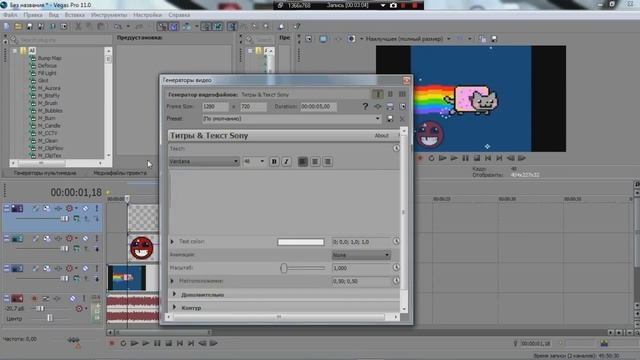
Task: Open the Вставка menu
Action: tap(75, 15)
